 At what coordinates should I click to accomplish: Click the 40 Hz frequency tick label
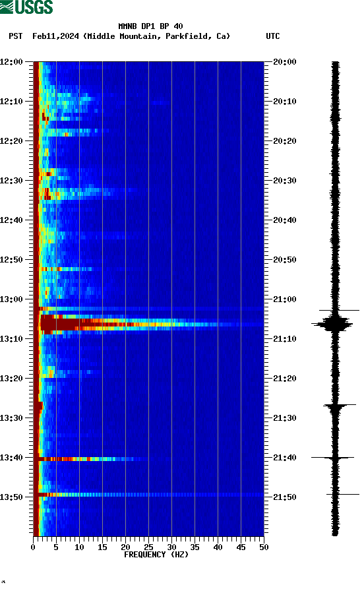click(x=218, y=547)
